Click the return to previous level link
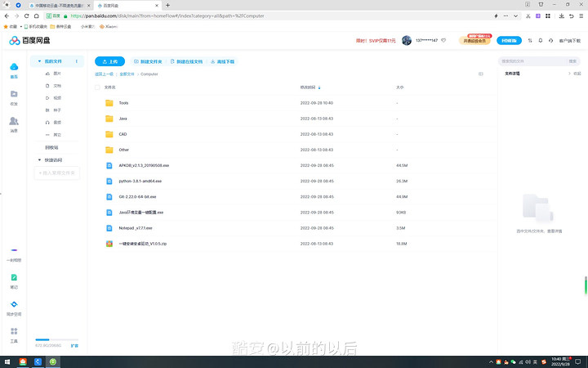The width and height of the screenshot is (588, 368). click(104, 74)
